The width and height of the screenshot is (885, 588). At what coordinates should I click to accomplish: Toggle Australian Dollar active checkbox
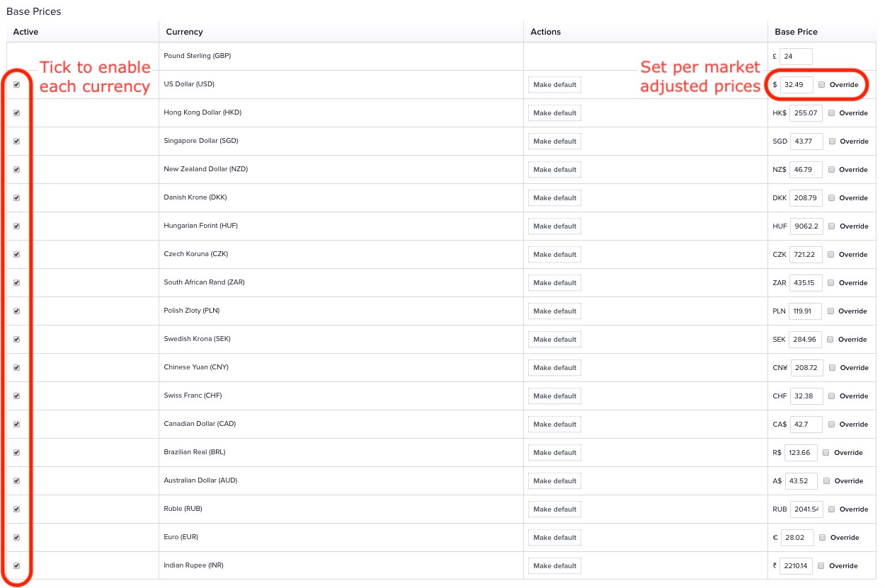pos(16,481)
